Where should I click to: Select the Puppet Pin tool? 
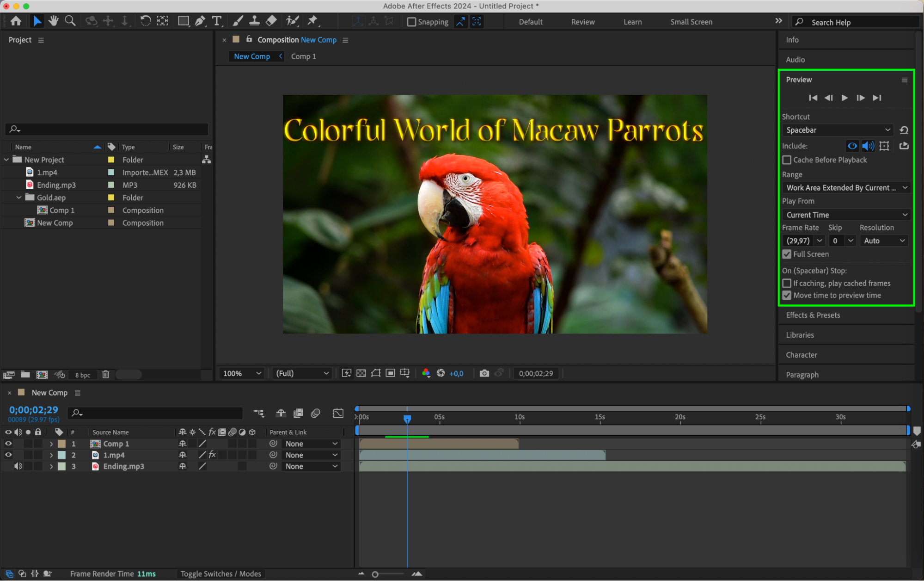click(x=312, y=21)
